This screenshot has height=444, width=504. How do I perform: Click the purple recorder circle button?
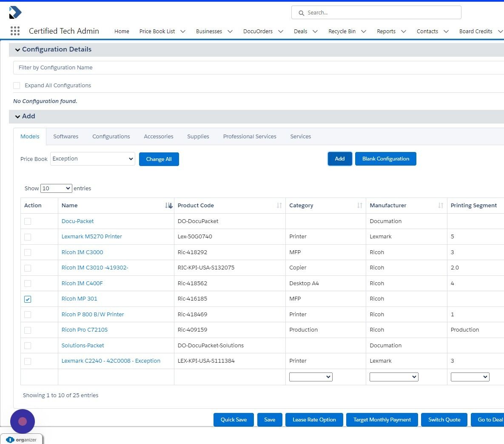(x=23, y=421)
